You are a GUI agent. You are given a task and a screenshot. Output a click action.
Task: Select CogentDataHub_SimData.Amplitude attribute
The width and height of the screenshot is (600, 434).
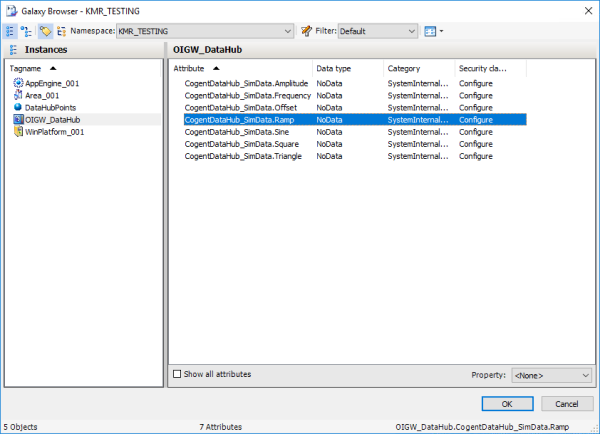[246, 83]
